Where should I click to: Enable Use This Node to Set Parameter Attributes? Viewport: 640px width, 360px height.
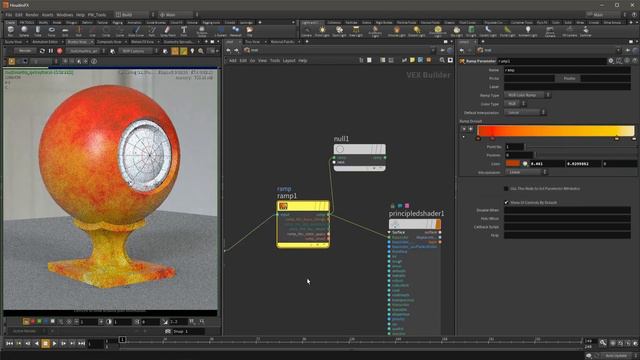coord(506,189)
